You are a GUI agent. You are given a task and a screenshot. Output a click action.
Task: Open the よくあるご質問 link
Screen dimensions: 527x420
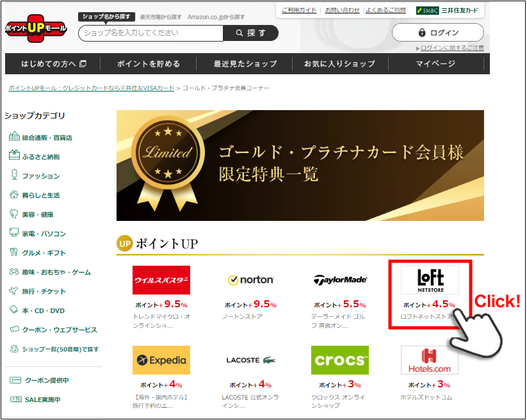[385, 10]
